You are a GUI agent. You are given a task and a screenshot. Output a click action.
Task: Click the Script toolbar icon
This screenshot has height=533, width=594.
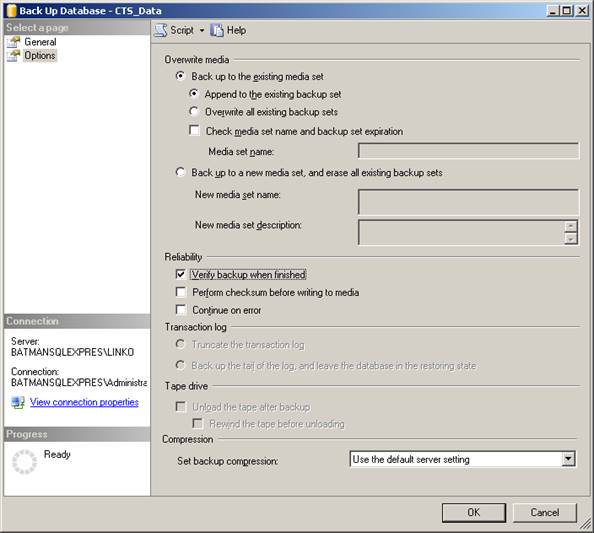pos(161,30)
